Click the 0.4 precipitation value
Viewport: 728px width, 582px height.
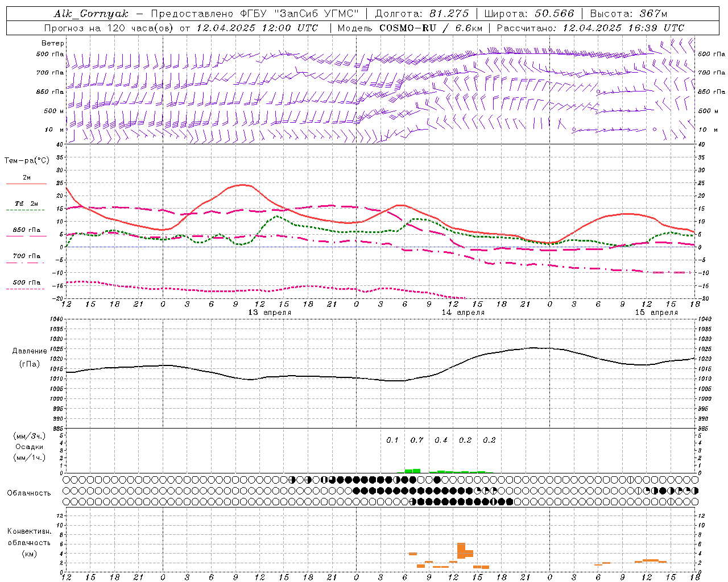[441, 440]
